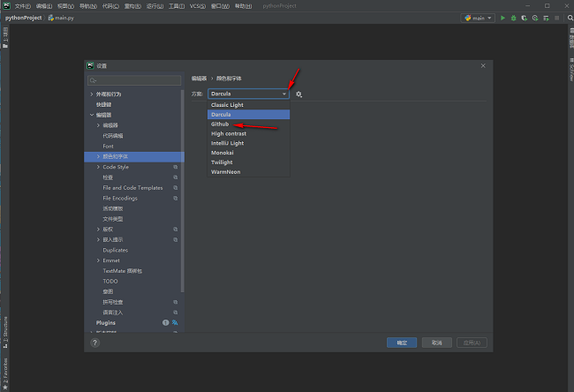Click project-level icon beside 语言注入

(176, 313)
